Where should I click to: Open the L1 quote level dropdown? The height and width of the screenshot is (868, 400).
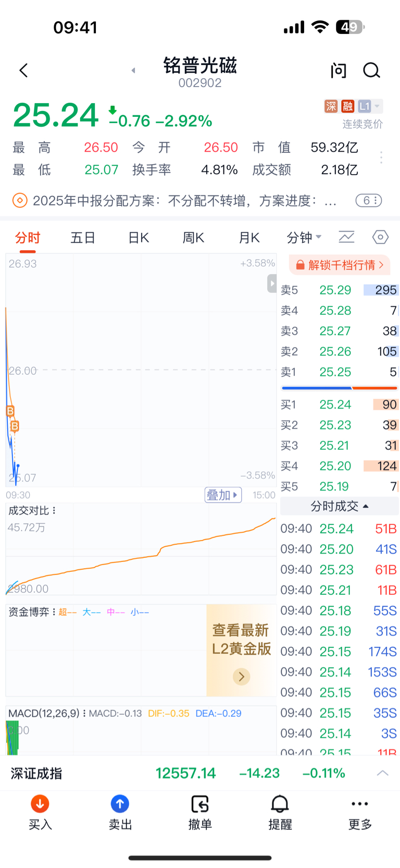click(370, 106)
